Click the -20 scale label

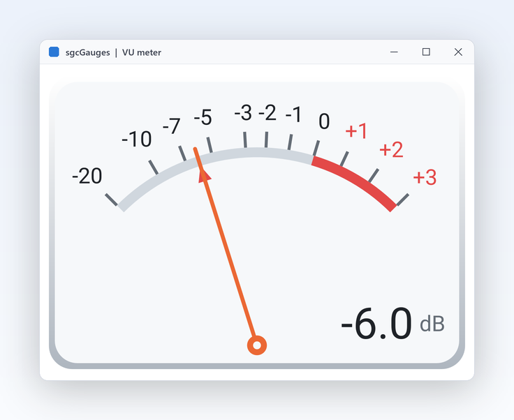pyautogui.click(x=87, y=176)
